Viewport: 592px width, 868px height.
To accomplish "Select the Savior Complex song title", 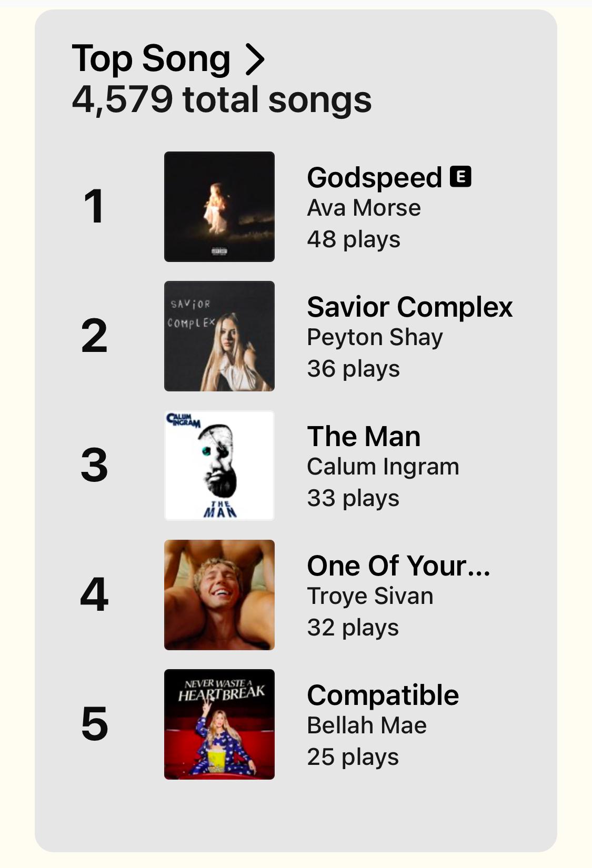I will 410,307.
